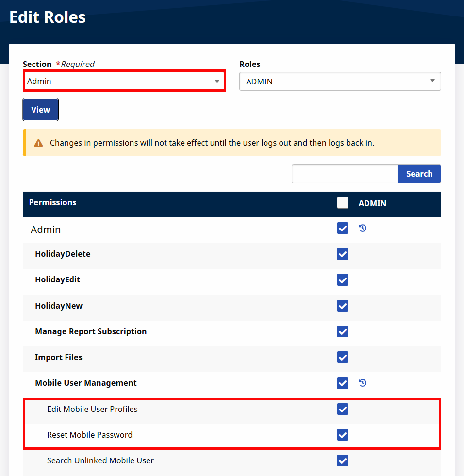Uncheck the Mobile User Management checkbox
The width and height of the screenshot is (464, 476).
(343, 383)
